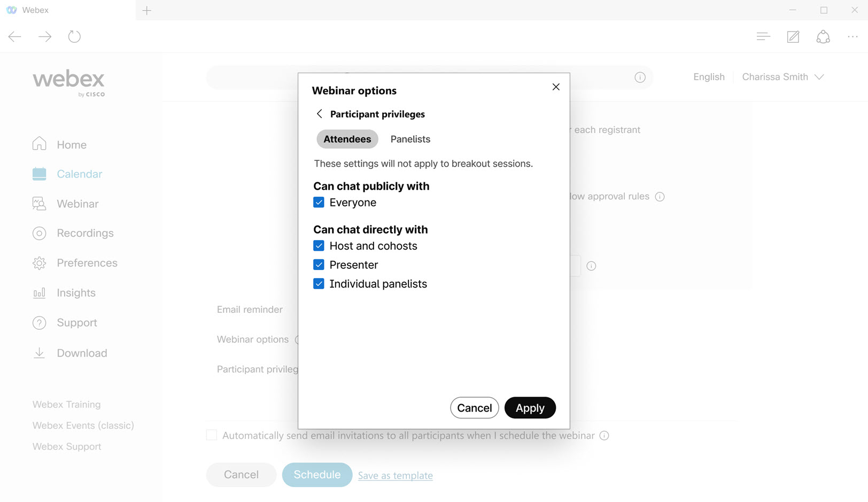Open Calendar in the sidebar

(x=79, y=174)
